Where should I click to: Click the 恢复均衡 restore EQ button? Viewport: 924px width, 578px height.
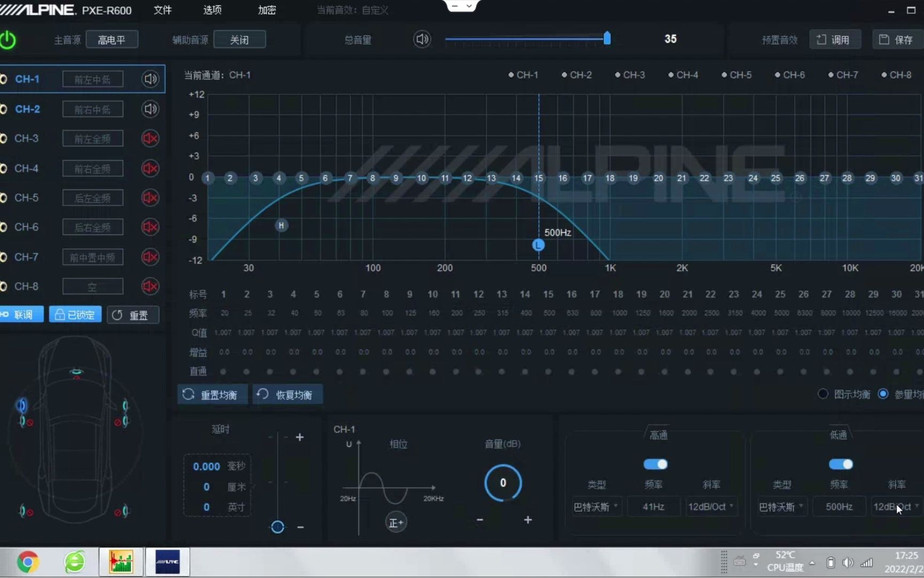pyautogui.click(x=288, y=395)
